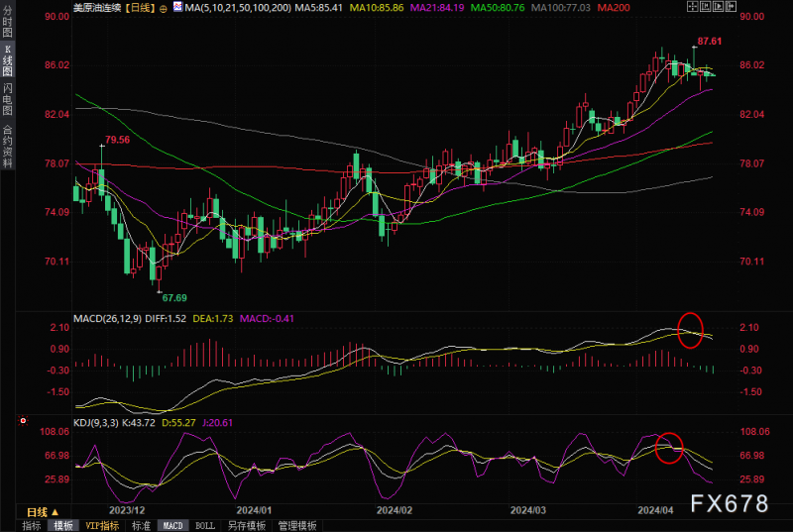Click the chart export arrow icon

point(731,6)
